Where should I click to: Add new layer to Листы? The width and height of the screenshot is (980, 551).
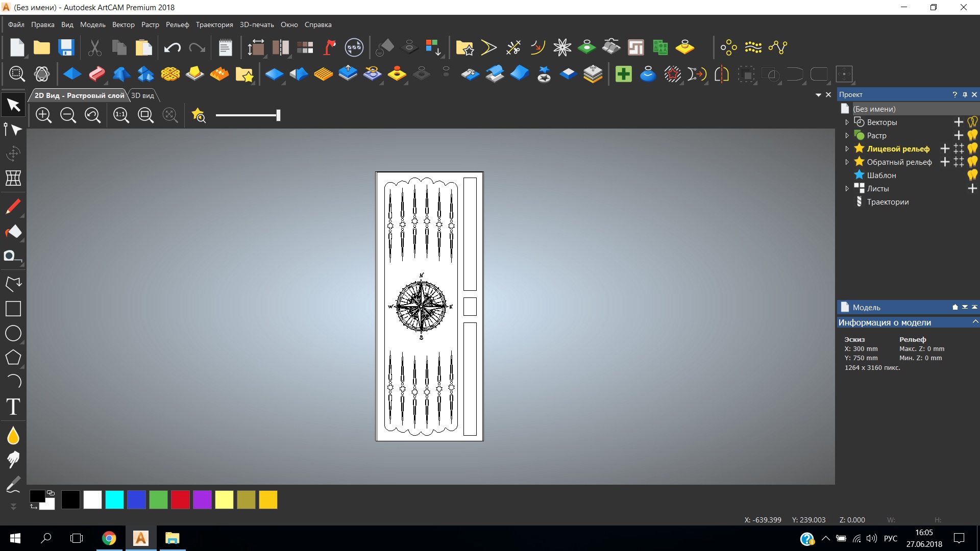972,188
